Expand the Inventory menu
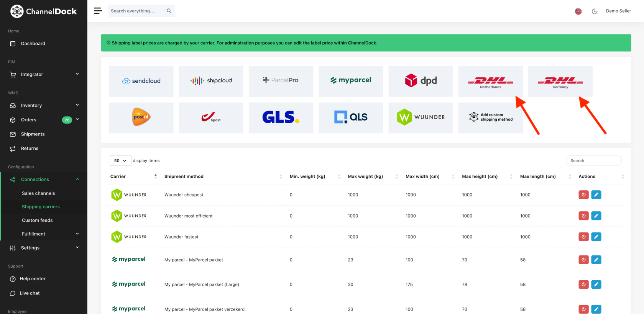 44,106
